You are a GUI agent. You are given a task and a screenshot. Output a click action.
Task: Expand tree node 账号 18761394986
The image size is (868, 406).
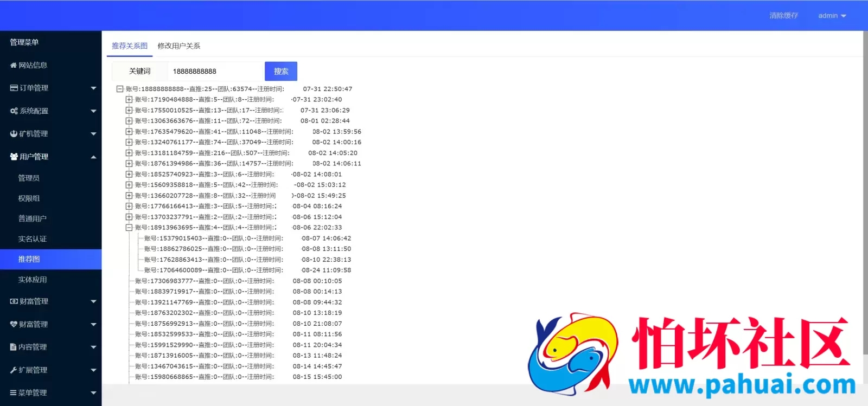[x=129, y=164]
